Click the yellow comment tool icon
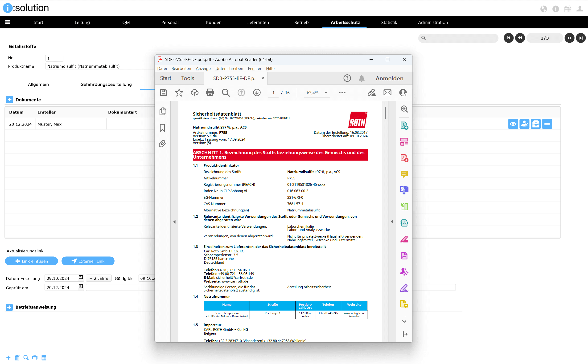 (404, 174)
